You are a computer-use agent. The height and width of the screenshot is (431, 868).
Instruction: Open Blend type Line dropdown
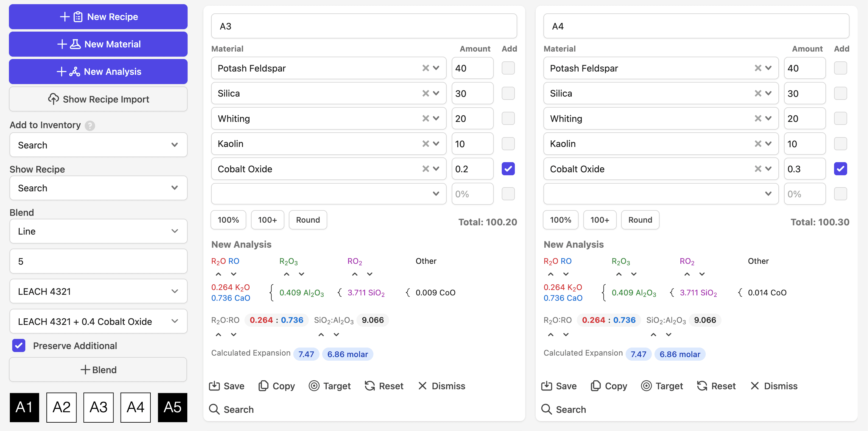(x=98, y=231)
